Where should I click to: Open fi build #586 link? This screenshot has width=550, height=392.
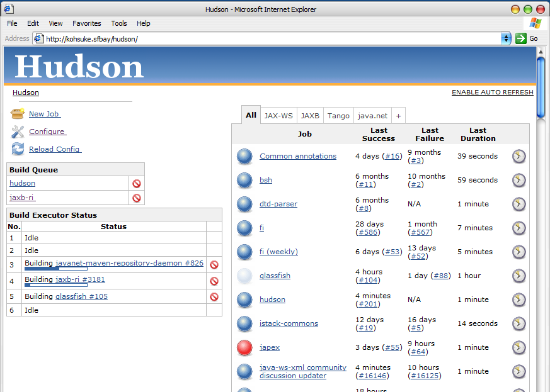[x=367, y=232]
